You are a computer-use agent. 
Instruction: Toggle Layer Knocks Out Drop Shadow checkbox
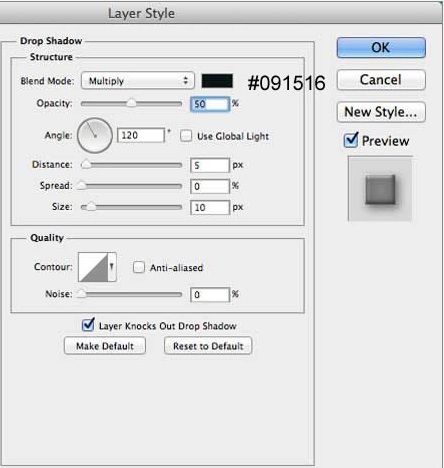[x=88, y=325]
